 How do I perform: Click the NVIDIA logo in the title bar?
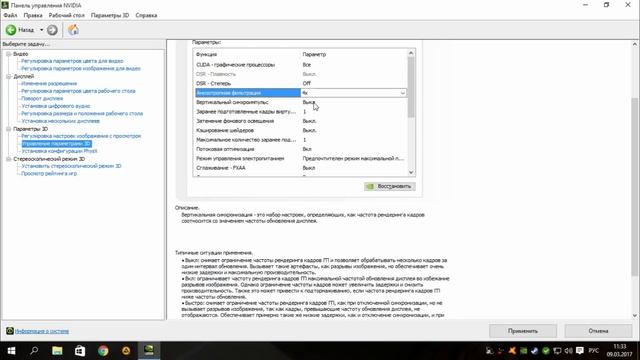(5, 5)
